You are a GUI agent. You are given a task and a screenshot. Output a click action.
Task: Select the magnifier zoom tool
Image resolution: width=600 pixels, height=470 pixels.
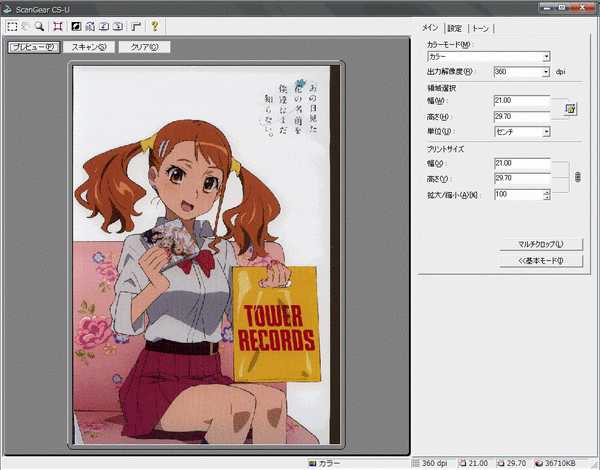pos(39,26)
